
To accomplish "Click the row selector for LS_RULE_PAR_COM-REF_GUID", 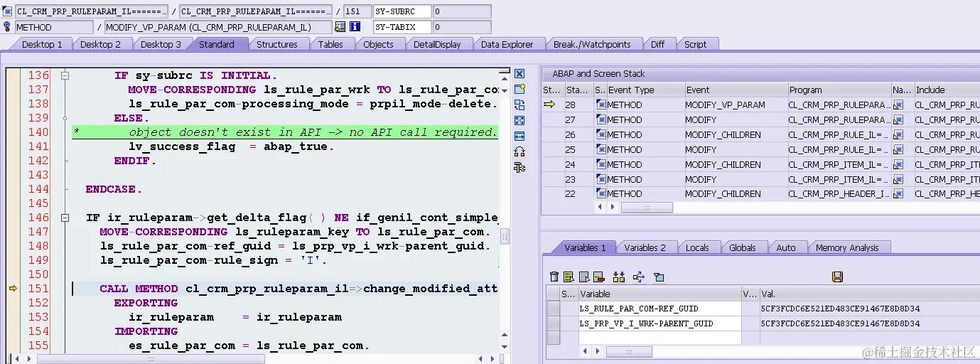I will (x=554, y=309).
